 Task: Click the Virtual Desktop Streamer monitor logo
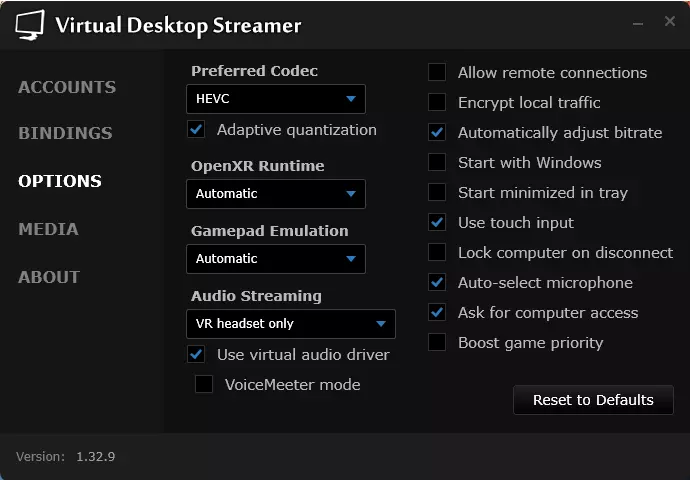(x=30, y=25)
